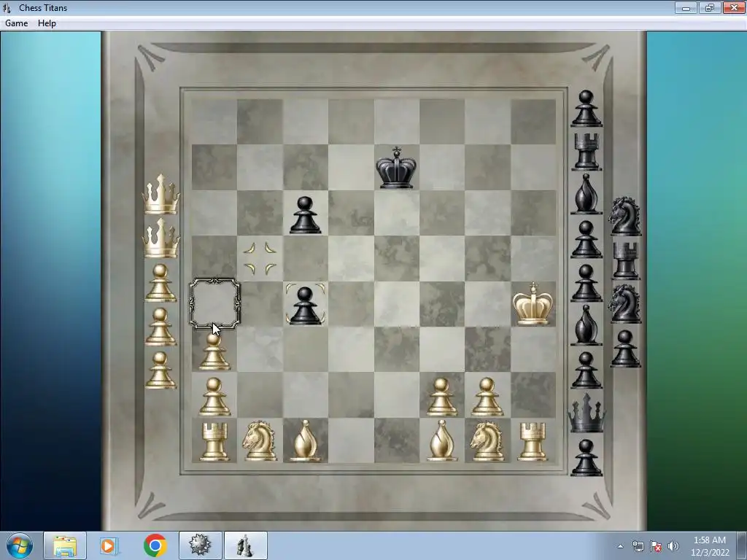Select the white bishop on f1
The width and height of the screenshot is (747, 560).
click(x=441, y=440)
